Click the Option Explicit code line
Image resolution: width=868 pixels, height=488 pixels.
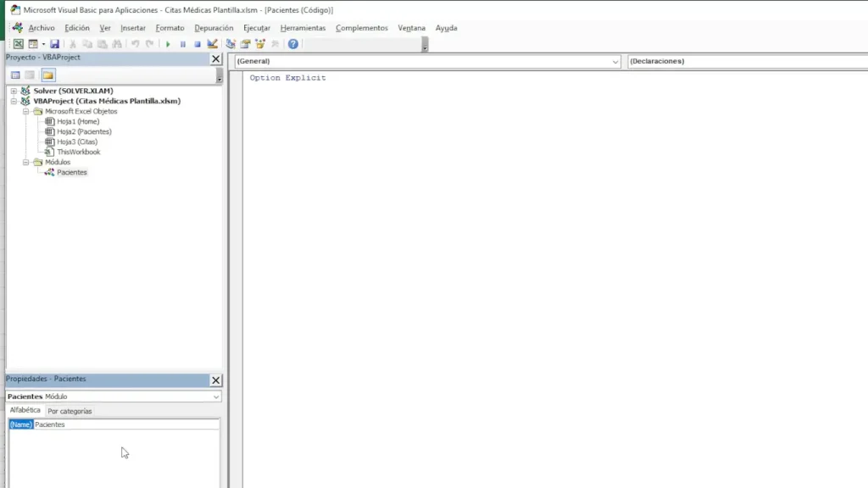(x=288, y=78)
